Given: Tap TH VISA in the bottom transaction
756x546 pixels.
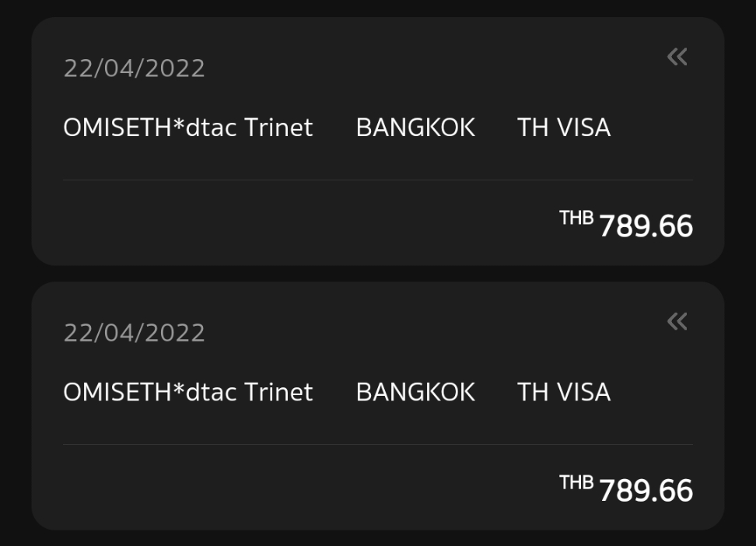Looking at the screenshot, I should [x=564, y=392].
